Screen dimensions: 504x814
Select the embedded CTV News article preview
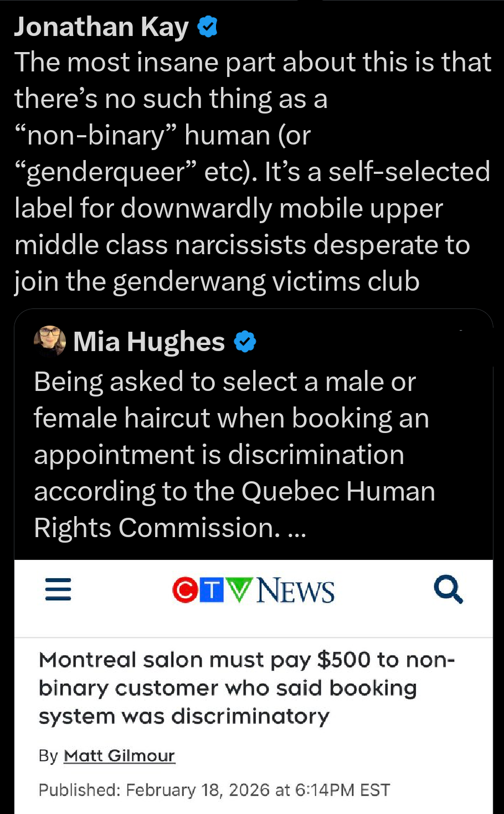pos(253,681)
